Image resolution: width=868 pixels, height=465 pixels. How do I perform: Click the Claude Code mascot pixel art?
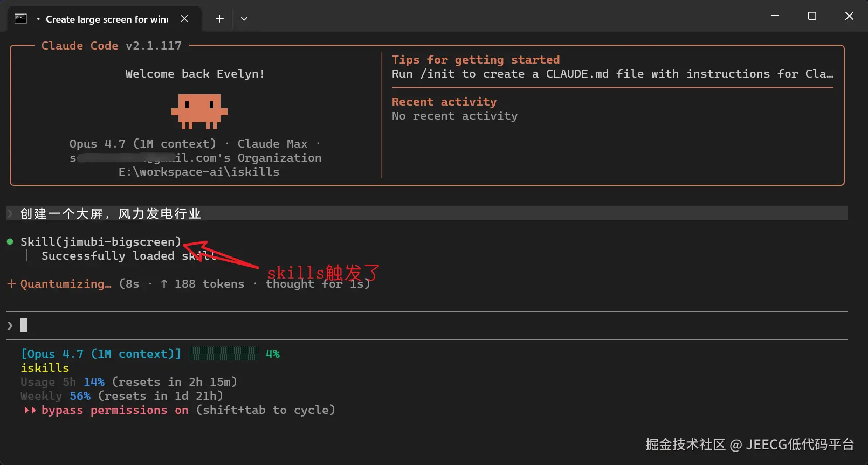tap(199, 112)
